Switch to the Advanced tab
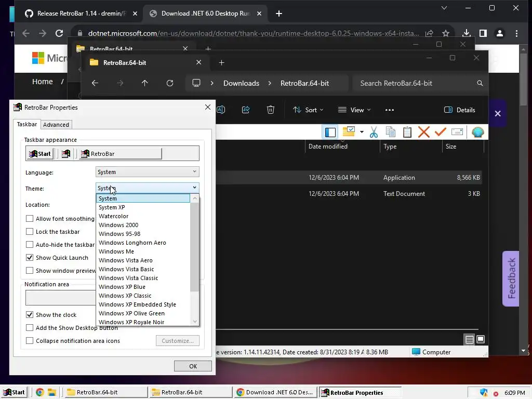The width and height of the screenshot is (532, 399). point(56,125)
